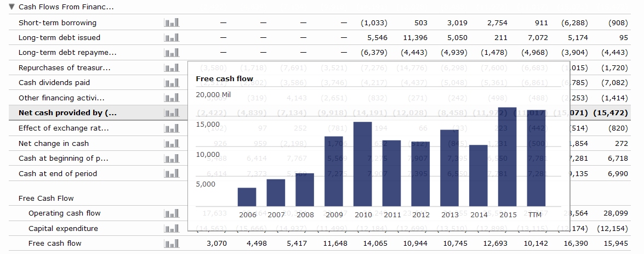Click the free cash flow value 16,390
The width and height of the screenshot is (644, 254).
click(576, 244)
